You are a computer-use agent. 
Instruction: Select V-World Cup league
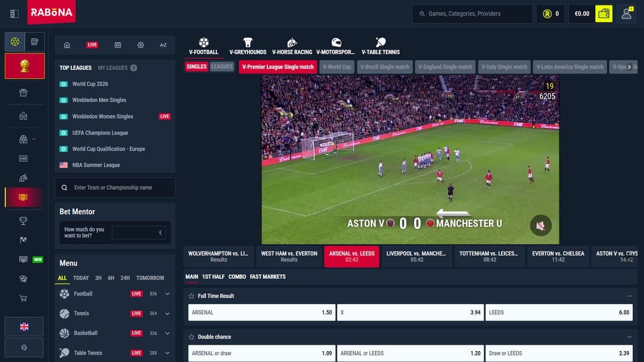(337, 67)
